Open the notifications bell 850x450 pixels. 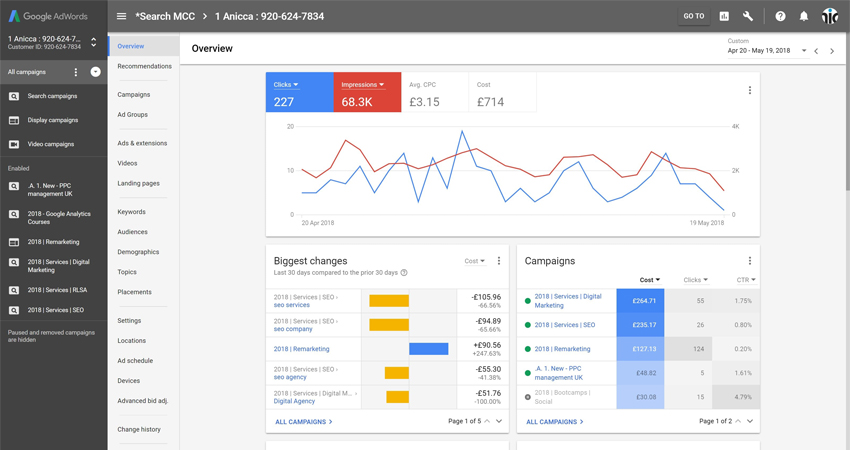click(x=803, y=16)
